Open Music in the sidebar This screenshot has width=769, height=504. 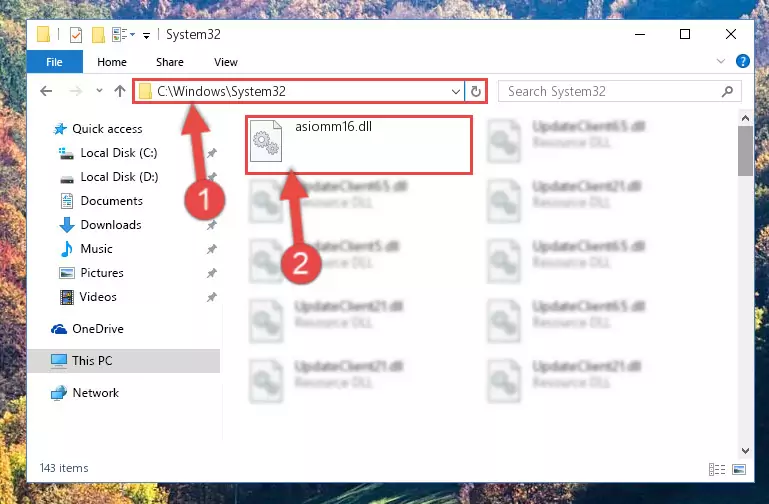pyautogui.click(x=96, y=249)
